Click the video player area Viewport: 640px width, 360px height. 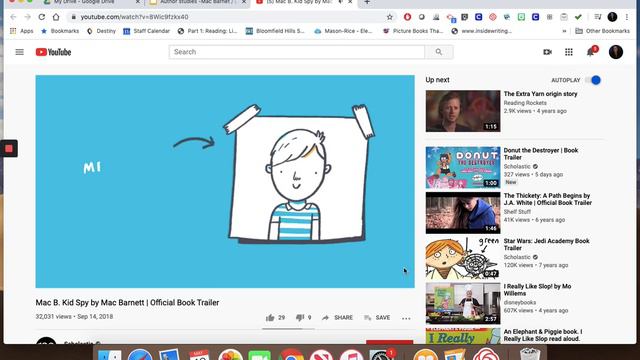pos(225,181)
